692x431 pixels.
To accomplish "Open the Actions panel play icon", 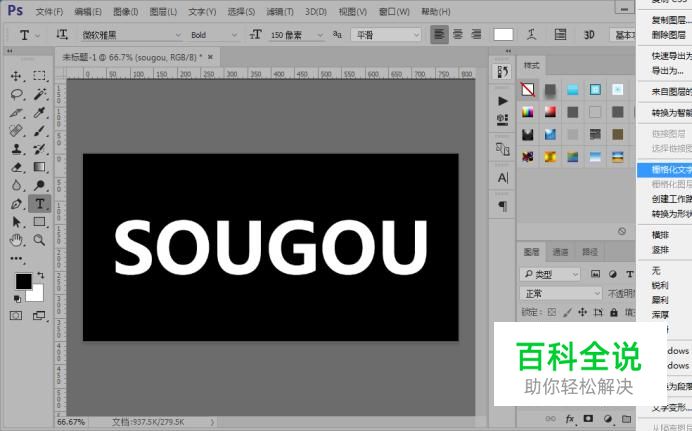I will (x=503, y=101).
